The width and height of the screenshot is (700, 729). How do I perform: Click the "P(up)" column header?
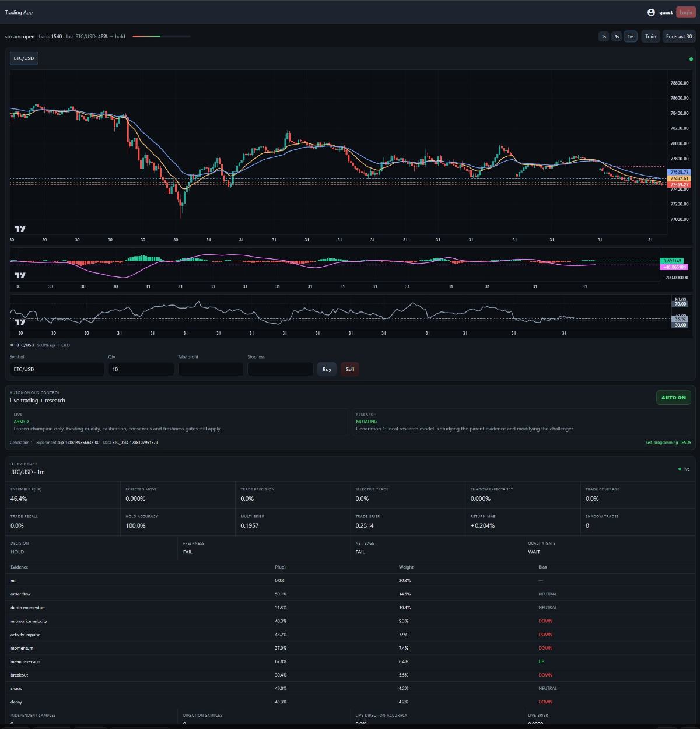280,567
